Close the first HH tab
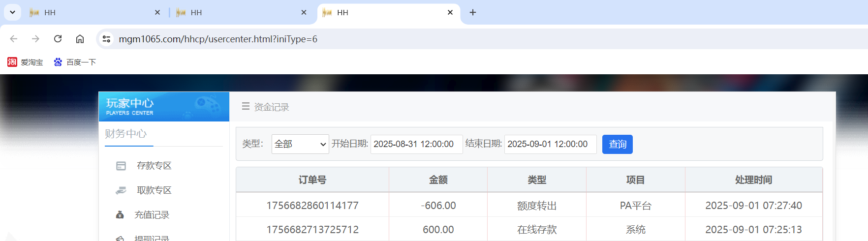Viewport: 868px width, 241px height. (157, 12)
